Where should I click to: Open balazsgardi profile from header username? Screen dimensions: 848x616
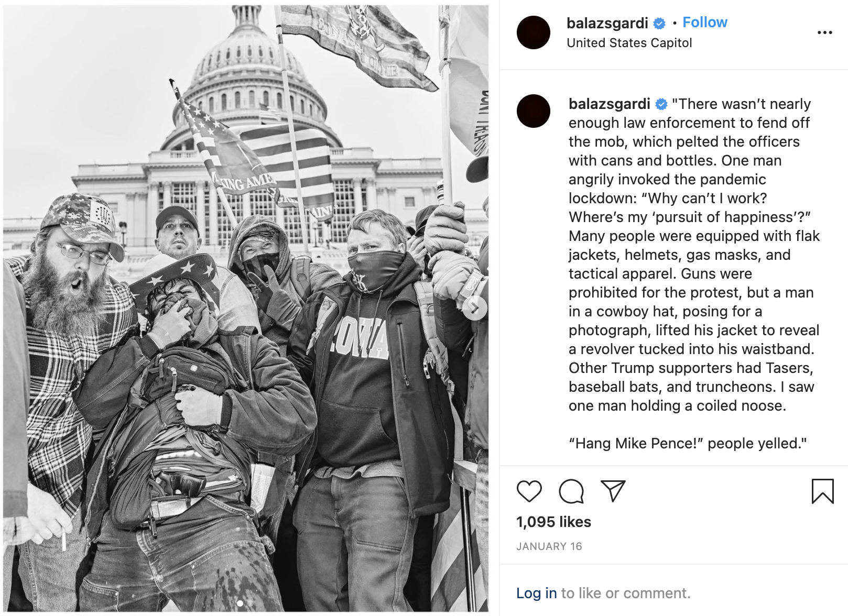tap(607, 23)
